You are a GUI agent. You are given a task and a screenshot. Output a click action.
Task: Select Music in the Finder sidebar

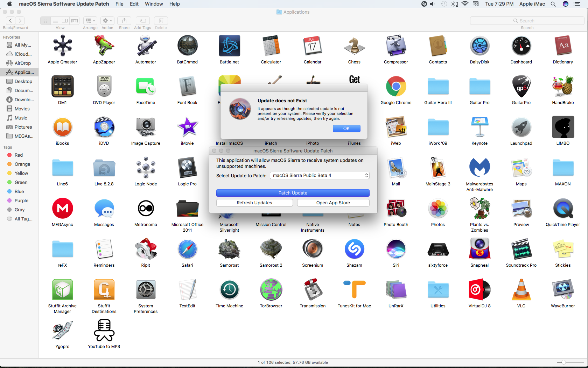pyautogui.click(x=19, y=118)
